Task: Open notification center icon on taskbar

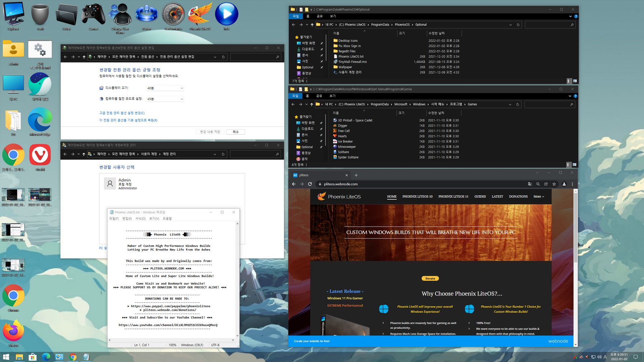Action: click(x=635, y=357)
